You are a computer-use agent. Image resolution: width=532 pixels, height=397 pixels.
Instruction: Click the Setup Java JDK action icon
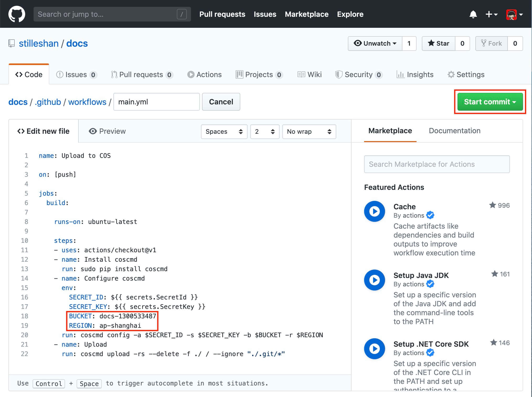374,280
